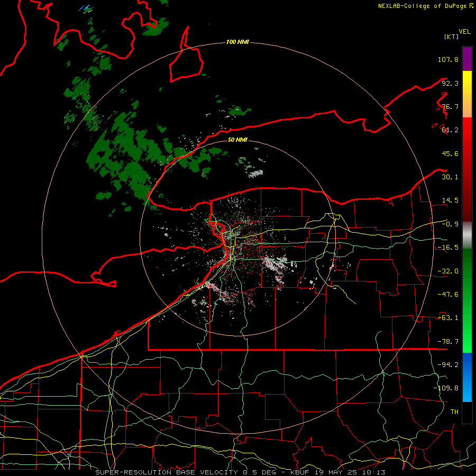Click the 107.8 velocity scale value
The width and height of the screenshot is (476, 476).
point(448,59)
